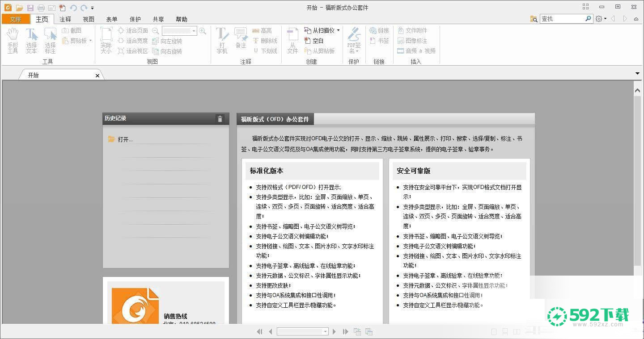
Task: Open the page number combo box
Action: coord(303,331)
